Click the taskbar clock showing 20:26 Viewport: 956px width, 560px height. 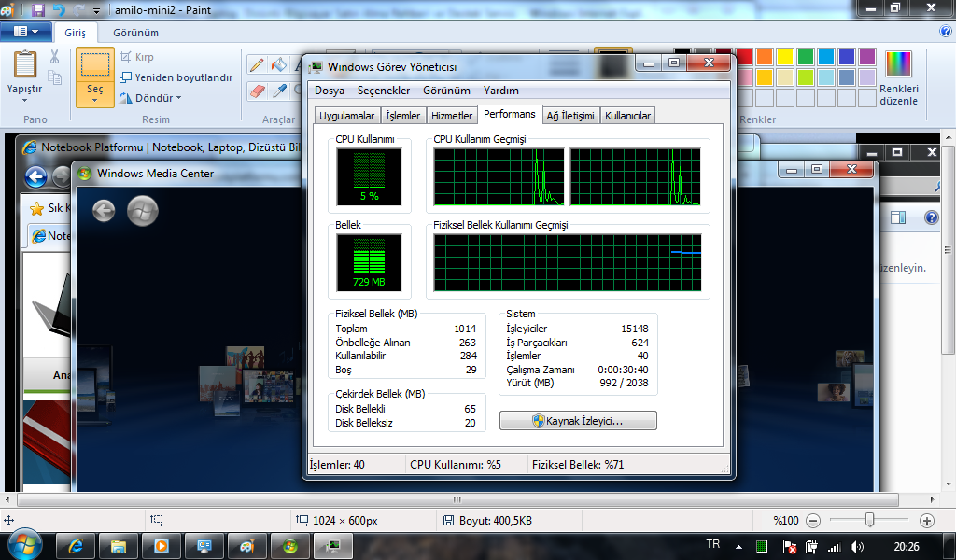(907, 547)
